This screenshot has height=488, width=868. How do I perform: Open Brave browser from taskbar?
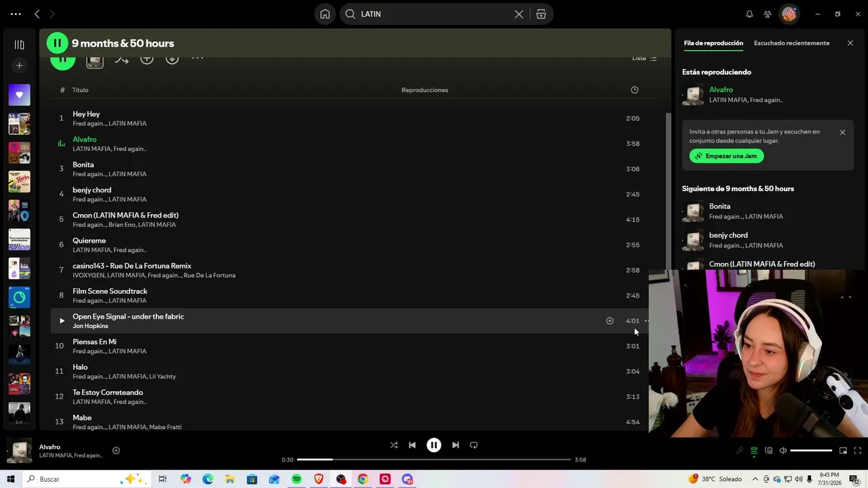tap(319, 479)
